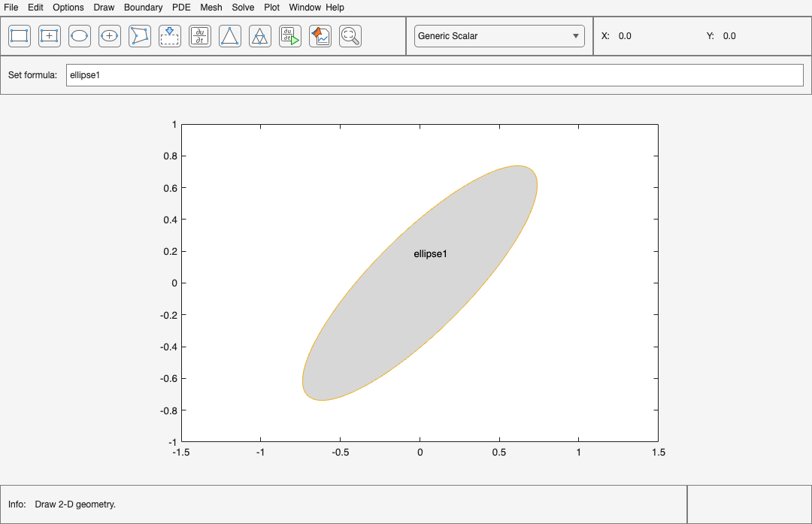This screenshot has width=812, height=524.
Task: Enter boundary mode
Action: click(x=169, y=35)
